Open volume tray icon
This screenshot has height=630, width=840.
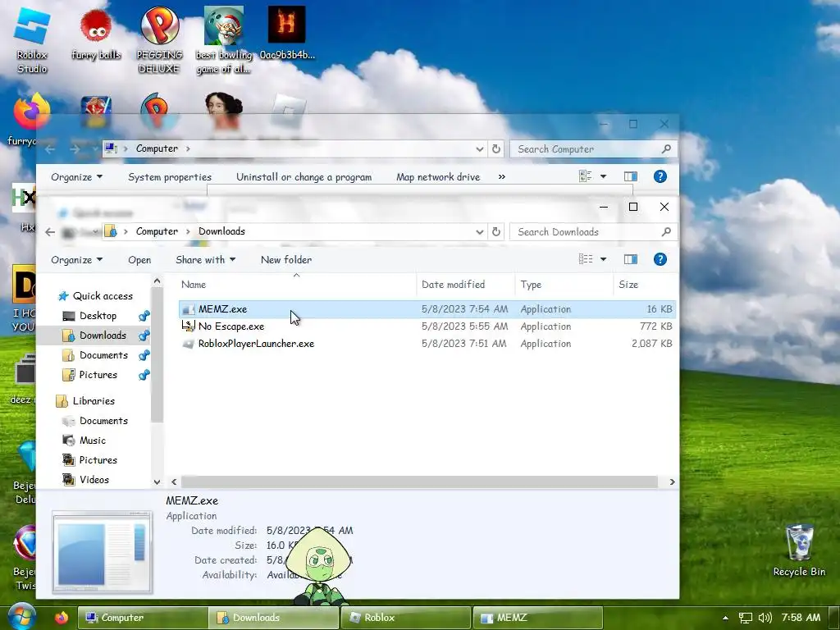tap(765, 618)
